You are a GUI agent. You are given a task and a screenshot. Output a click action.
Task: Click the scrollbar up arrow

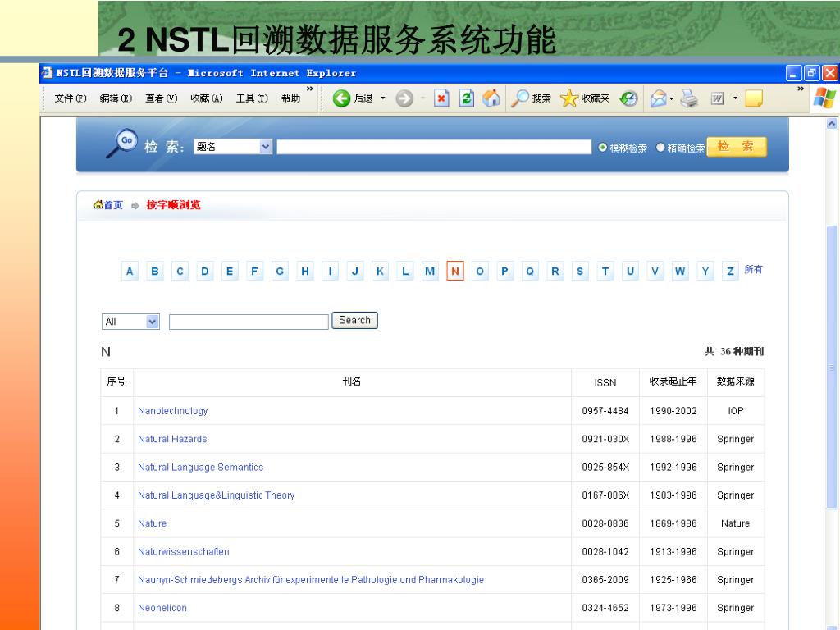(x=832, y=124)
